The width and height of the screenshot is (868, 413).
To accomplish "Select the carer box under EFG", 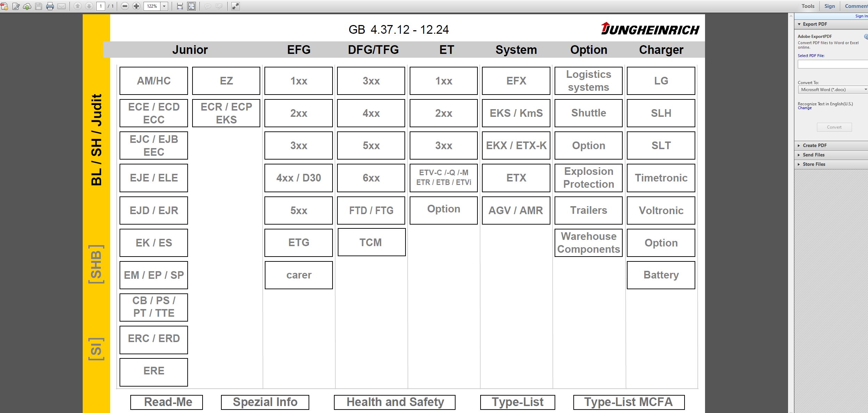I will pos(299,275).
